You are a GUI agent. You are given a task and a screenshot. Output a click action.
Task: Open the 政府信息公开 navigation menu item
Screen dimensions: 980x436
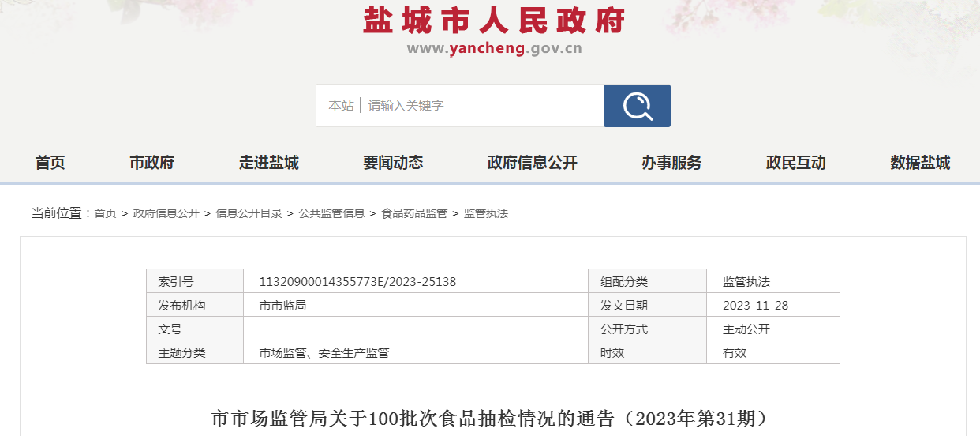533,163
